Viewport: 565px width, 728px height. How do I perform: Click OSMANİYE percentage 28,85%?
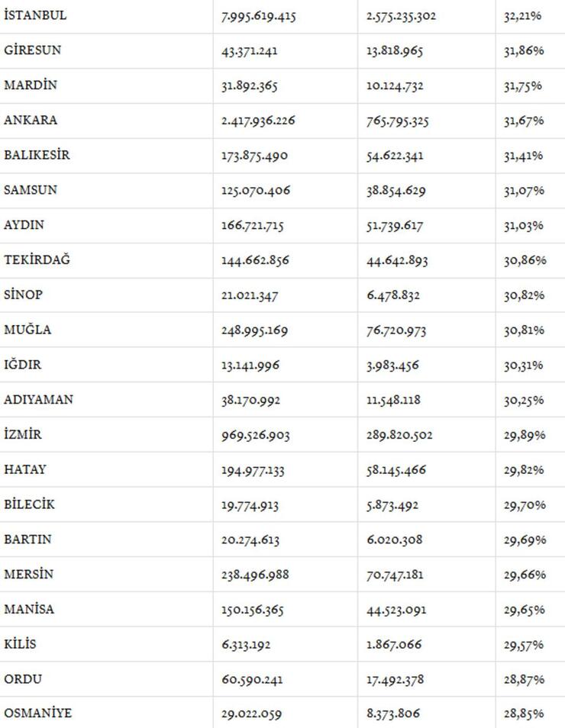tap(524, 714)
